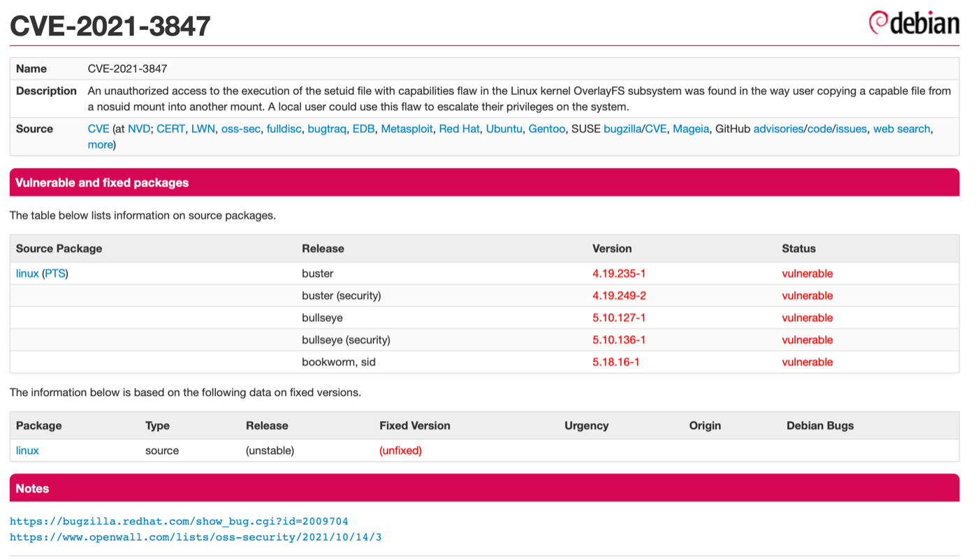Open linux link in fixed versions table
This screenshot has width=978, height=560.
(x=27, y=450)
